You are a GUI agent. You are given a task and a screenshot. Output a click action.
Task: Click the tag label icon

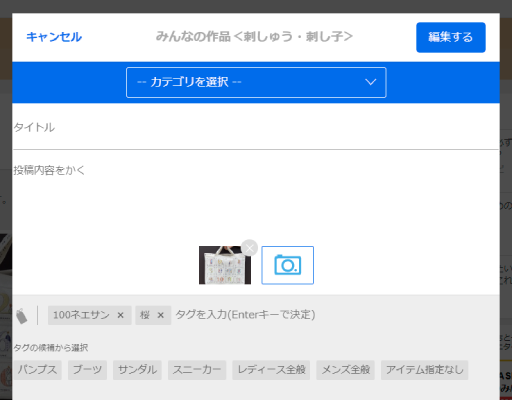tap(22, 316)
